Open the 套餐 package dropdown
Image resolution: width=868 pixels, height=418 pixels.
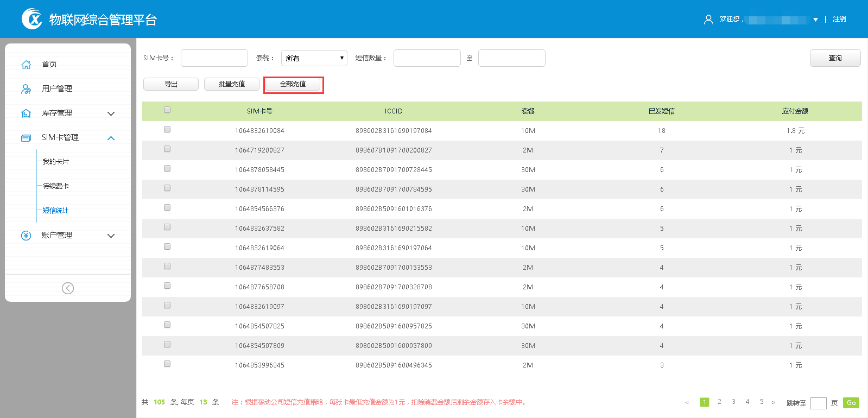tap(314, 58)
